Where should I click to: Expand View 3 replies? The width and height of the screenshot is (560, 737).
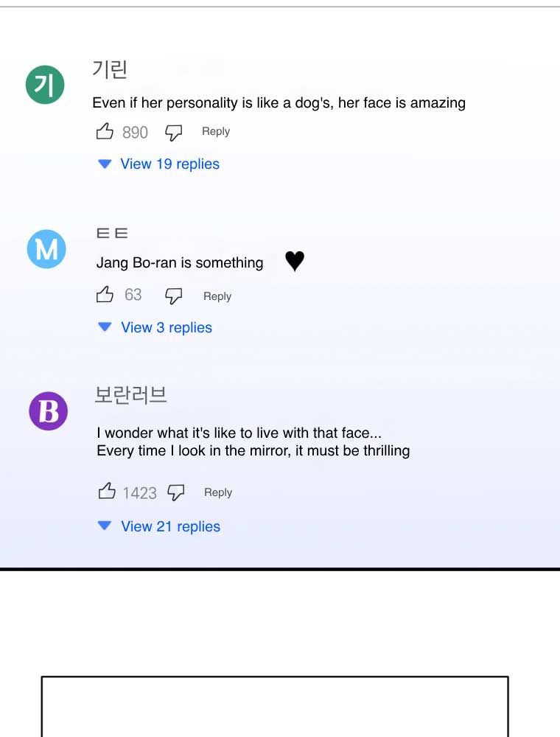166,327
